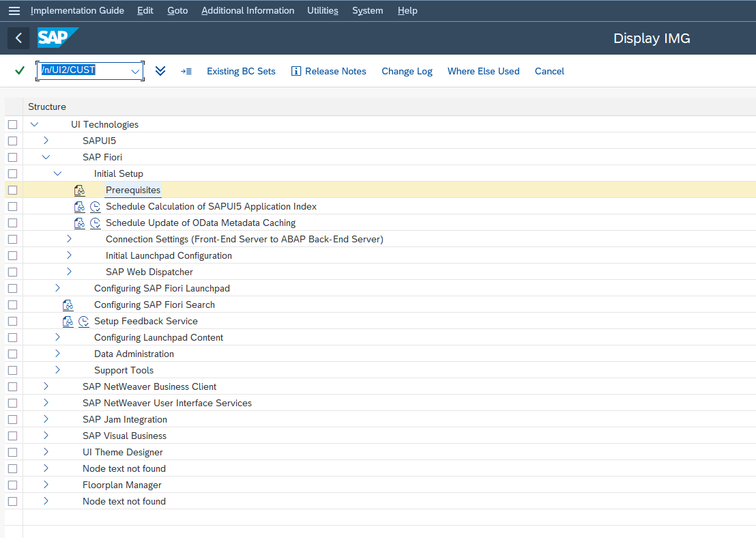This screenshot has height=538, width=756.
Task: Tick checkbox for SAP Web Dispatcher row
Action: click(x=12, y=272)
